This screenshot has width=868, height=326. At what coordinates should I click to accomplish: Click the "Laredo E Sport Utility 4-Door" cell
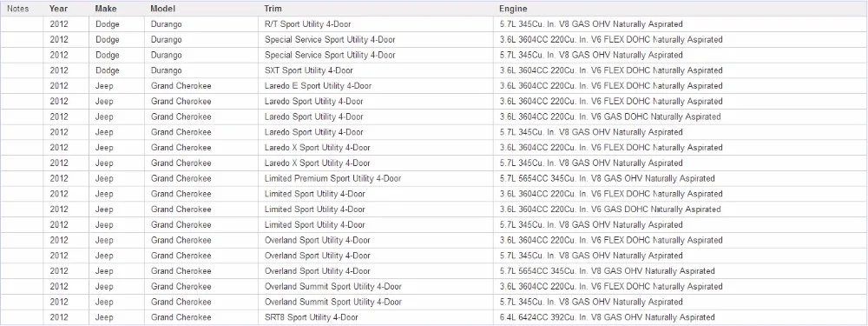376,86
